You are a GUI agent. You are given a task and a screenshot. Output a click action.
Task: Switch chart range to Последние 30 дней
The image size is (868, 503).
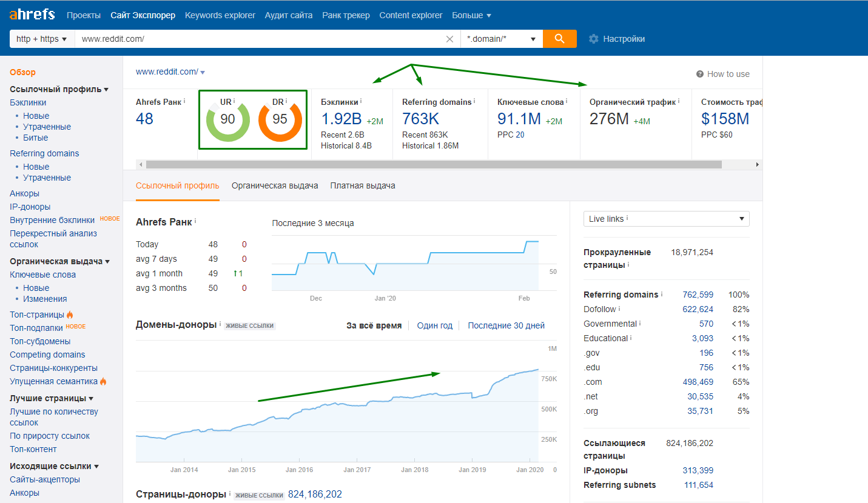506,325
